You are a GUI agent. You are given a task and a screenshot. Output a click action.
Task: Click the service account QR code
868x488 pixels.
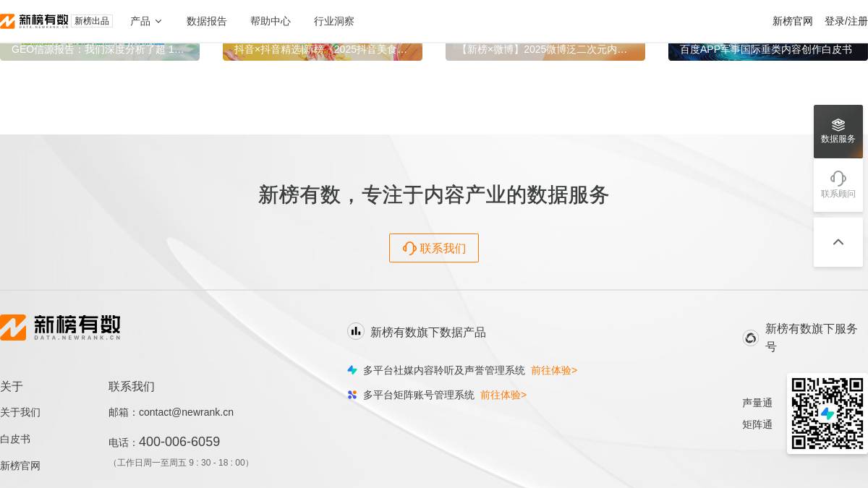(x=827, y=414)
